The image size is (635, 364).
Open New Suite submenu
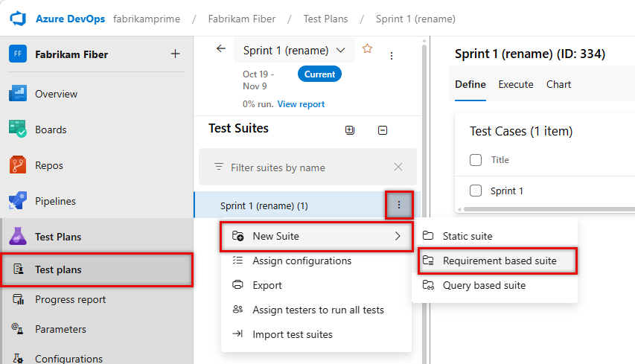click(x=316, y=236)
